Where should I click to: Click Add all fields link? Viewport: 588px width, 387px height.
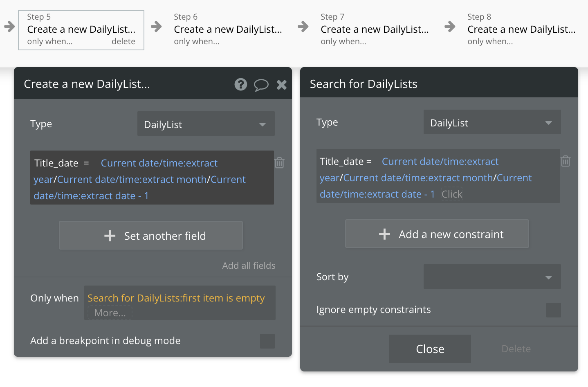(249, 265)
